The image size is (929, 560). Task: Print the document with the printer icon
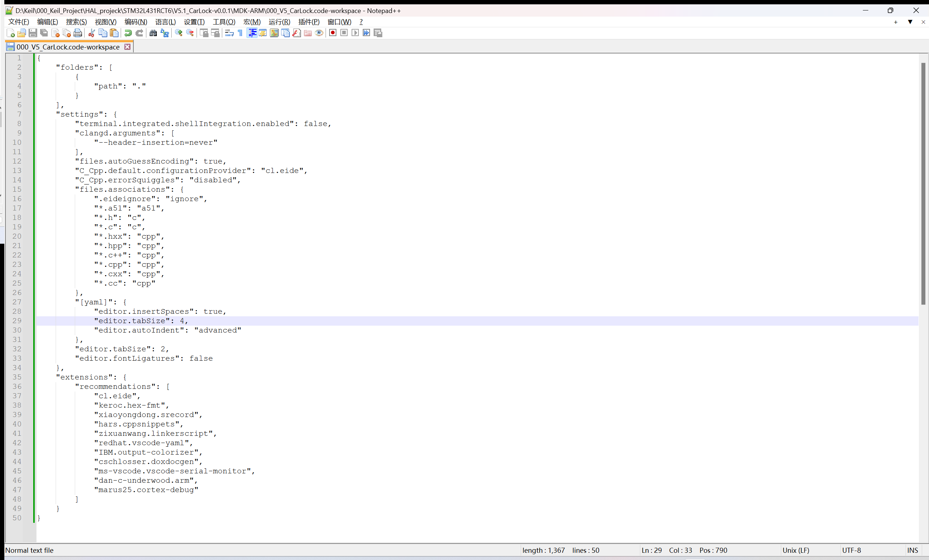78,33
